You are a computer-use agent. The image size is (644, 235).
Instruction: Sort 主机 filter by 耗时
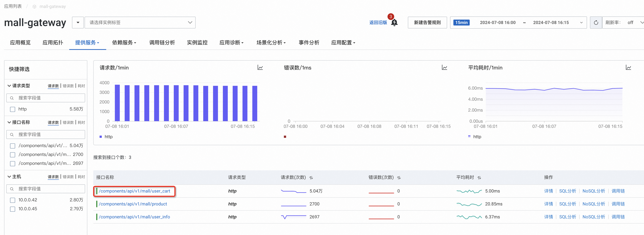pos(81,177)
